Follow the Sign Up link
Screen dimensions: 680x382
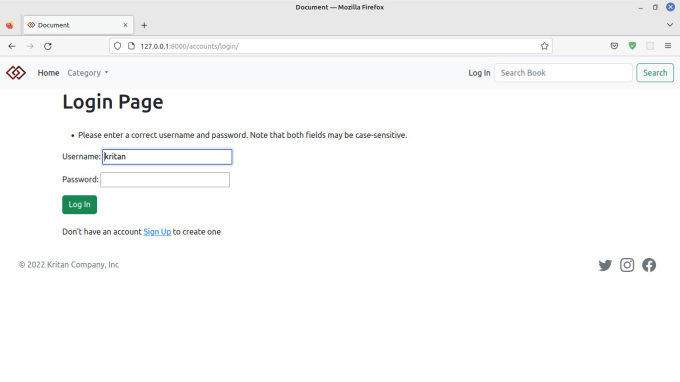point(157,232)
